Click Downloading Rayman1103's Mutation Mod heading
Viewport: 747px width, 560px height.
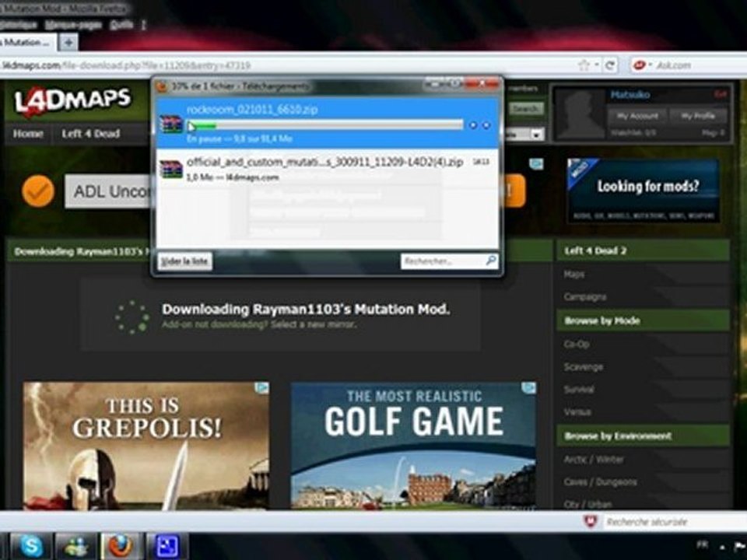305,309
